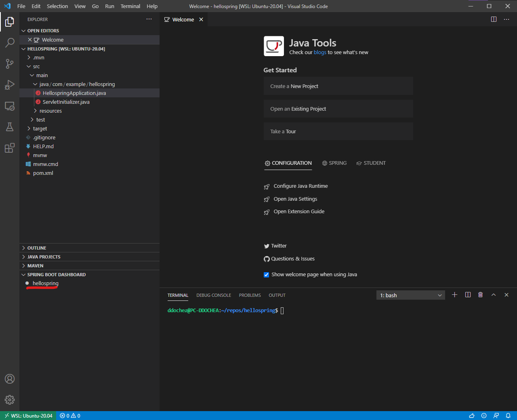This screenshot has width=517, height=420.
Task: Open the Remote Explorer icon
Action: click(x=10, y=106)
